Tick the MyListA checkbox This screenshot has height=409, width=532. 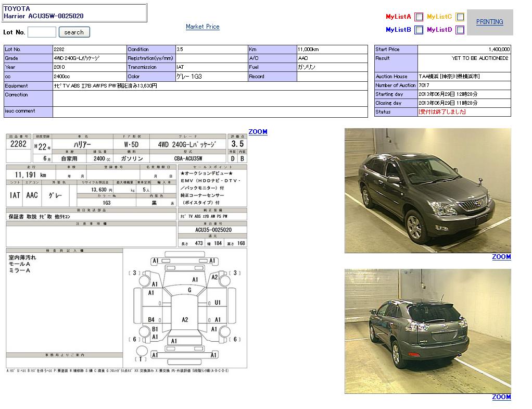[419, 17]
